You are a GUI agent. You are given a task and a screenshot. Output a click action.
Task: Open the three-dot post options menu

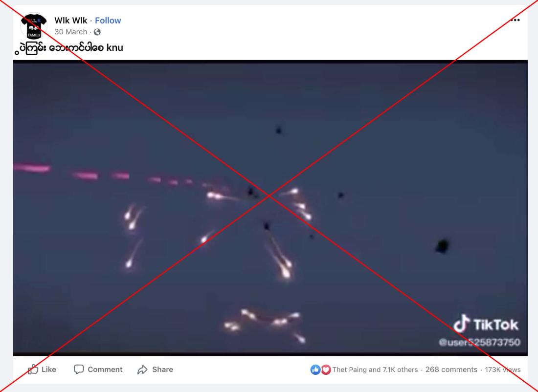[515, 20]
